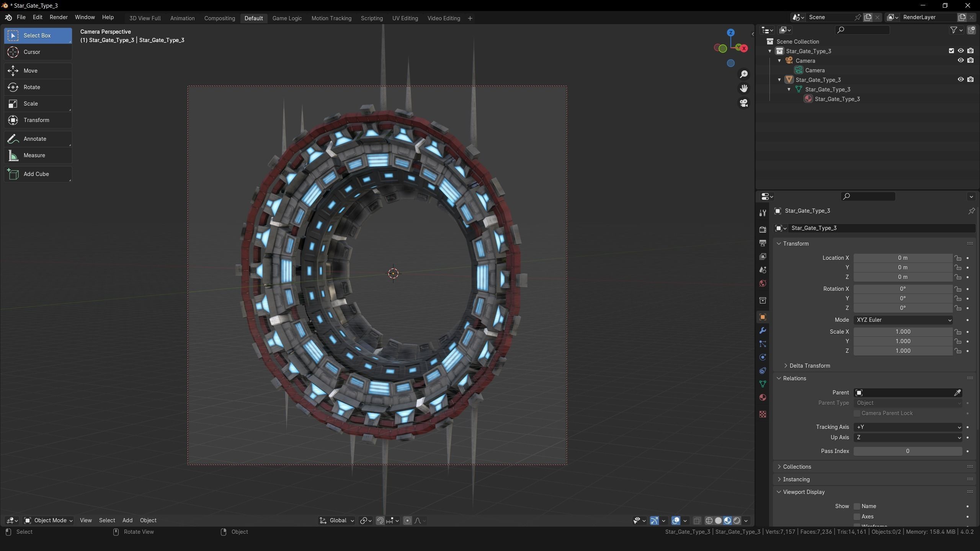Open the Modifiers properties tab
Image resolution: width=980 pixels, height=551 pixels.
click(763, 331)
